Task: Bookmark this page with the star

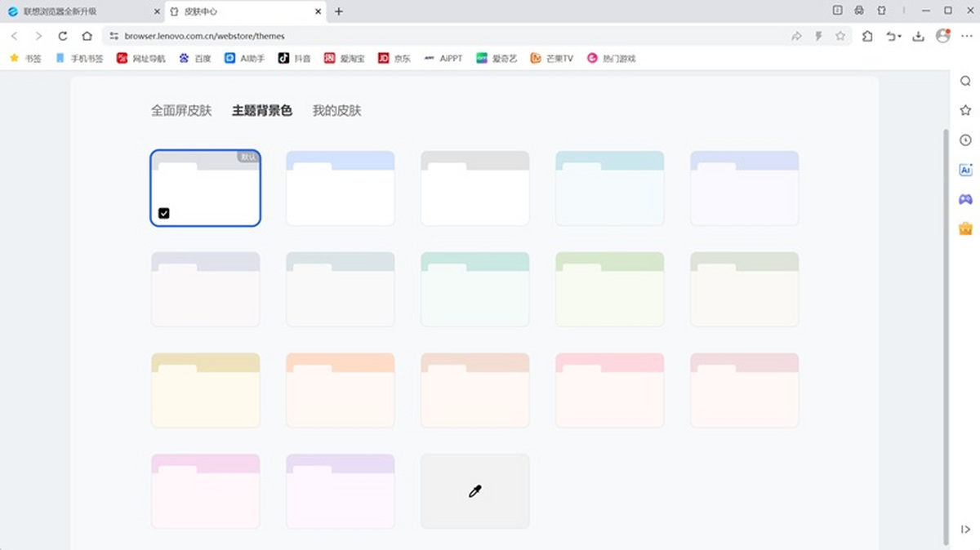Action: [840, 36]
